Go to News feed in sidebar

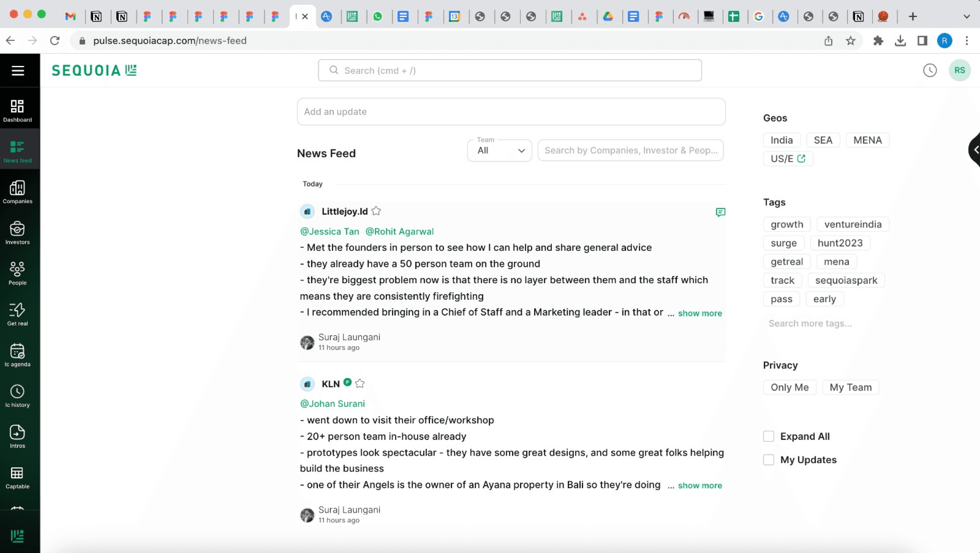(17, 151)
